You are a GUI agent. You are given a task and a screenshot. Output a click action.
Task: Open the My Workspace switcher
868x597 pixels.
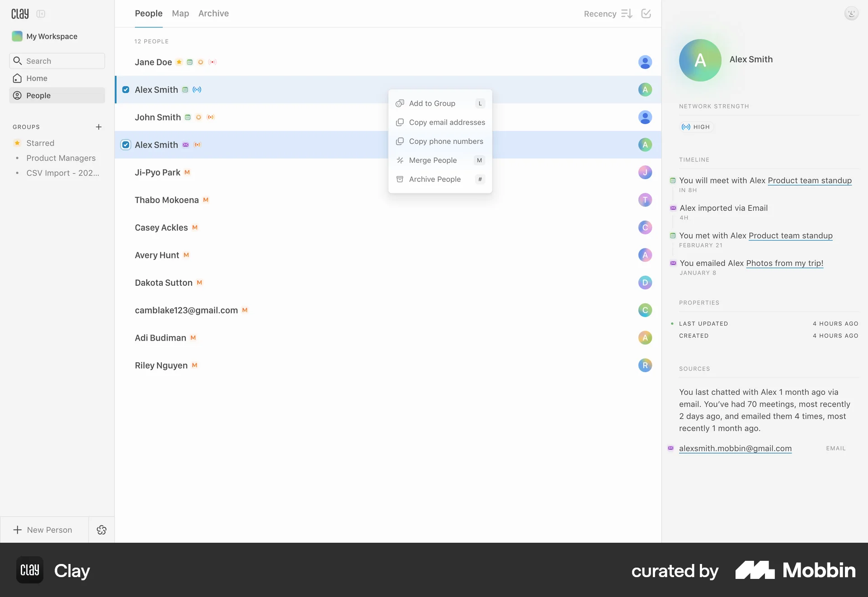point(51,36)
